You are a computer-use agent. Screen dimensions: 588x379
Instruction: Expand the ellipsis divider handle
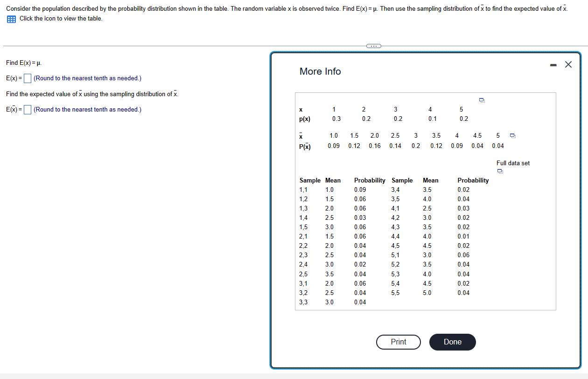(x=373, y=46)
